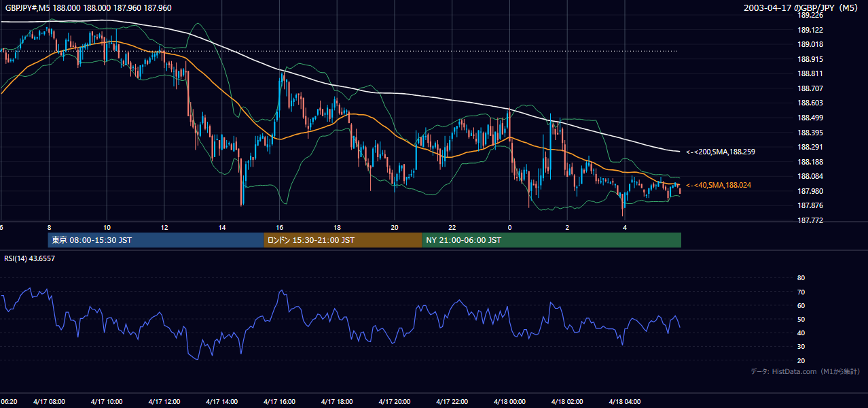The height and width of the screenshot is (408, 868).
Task: Click the 4/18 00:00 time axis label
Action: click(509, 402)
